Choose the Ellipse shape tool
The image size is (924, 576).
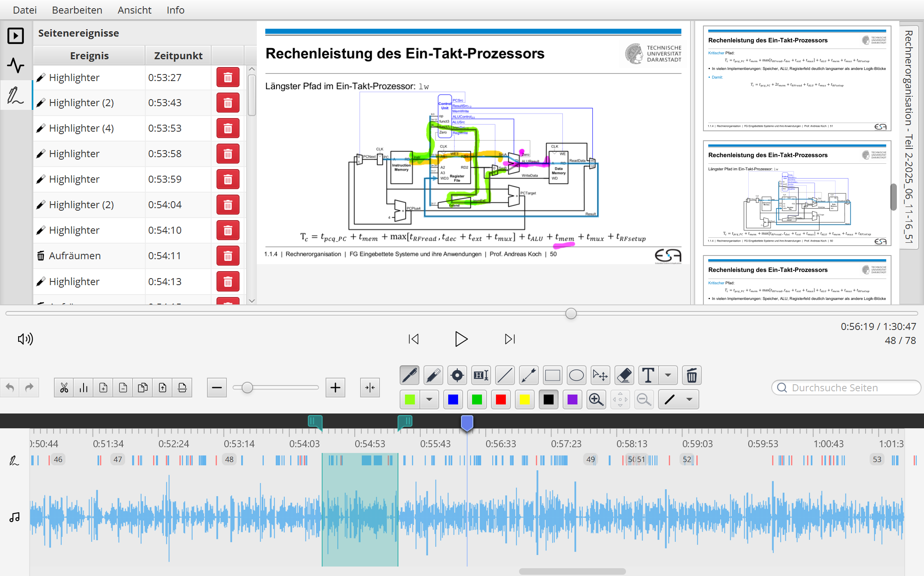[576, 375]
